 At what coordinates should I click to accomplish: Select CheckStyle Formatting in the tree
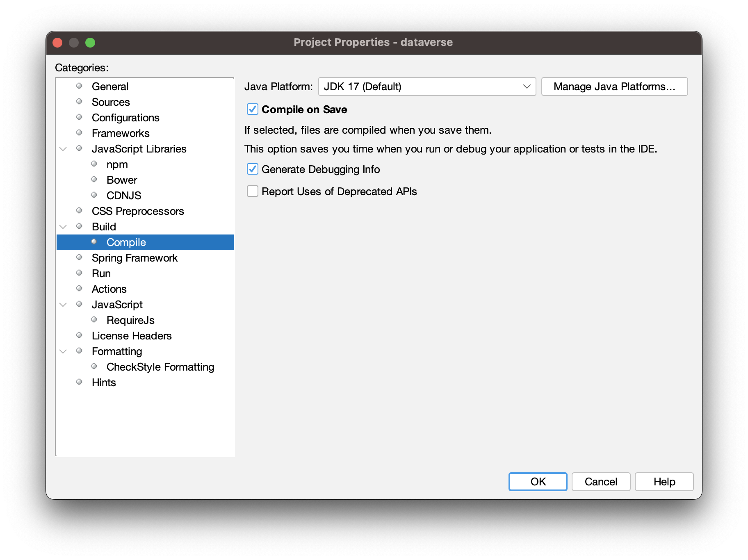[160, 367]
